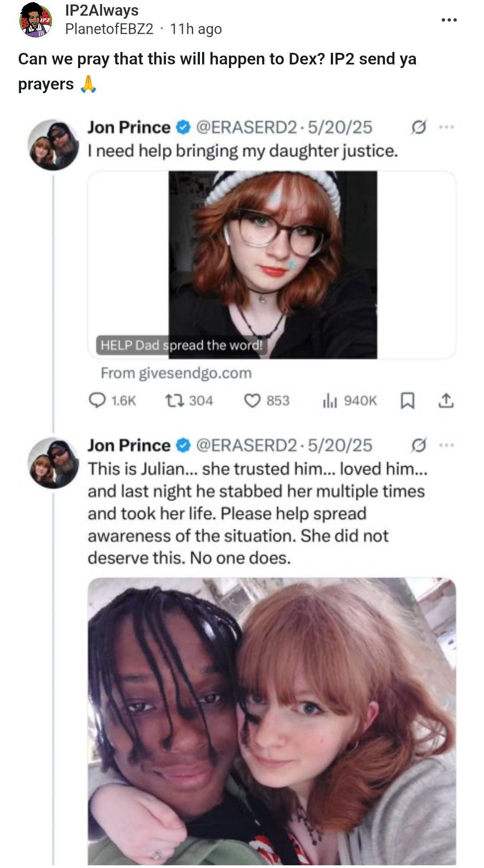Open the post's three-dot overflow menu
Viewport: 484px width, 868px height.
pos(449,20)
